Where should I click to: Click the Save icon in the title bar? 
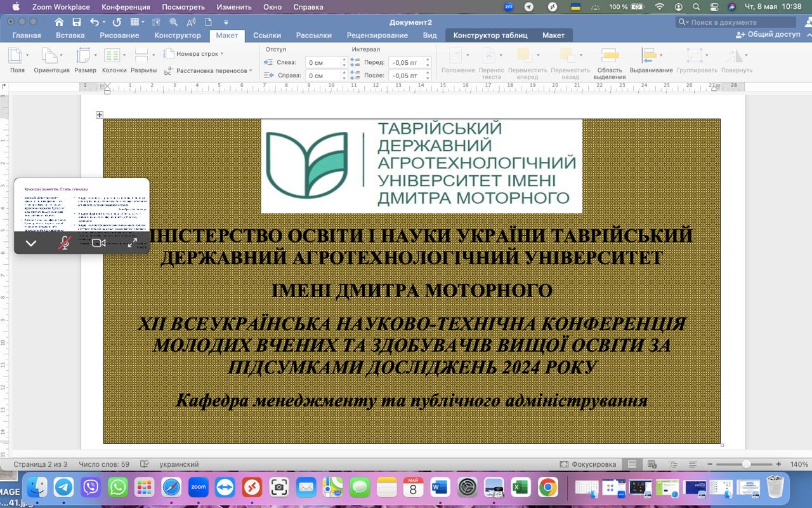77,22
